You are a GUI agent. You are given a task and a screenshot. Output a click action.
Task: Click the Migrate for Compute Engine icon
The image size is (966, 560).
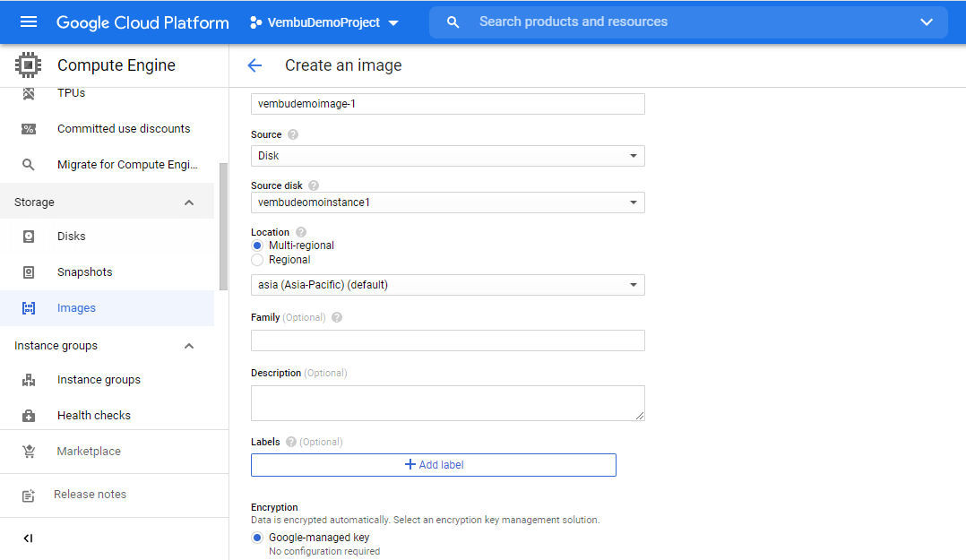[x=29, y=165]
